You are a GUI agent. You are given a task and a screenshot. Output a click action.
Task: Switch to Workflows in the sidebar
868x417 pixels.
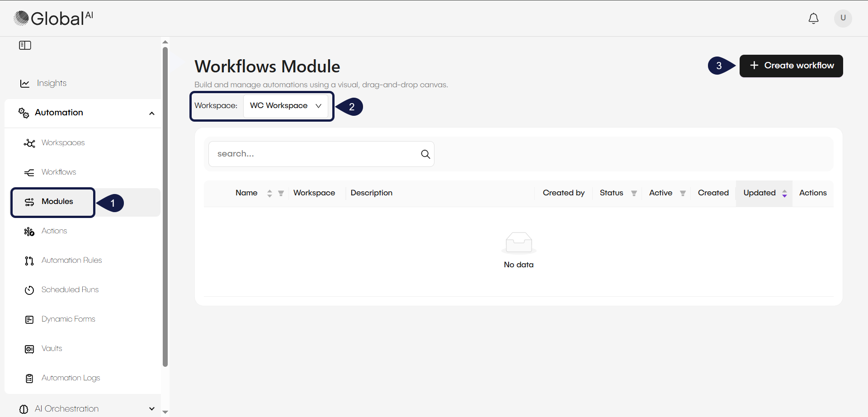59,172
